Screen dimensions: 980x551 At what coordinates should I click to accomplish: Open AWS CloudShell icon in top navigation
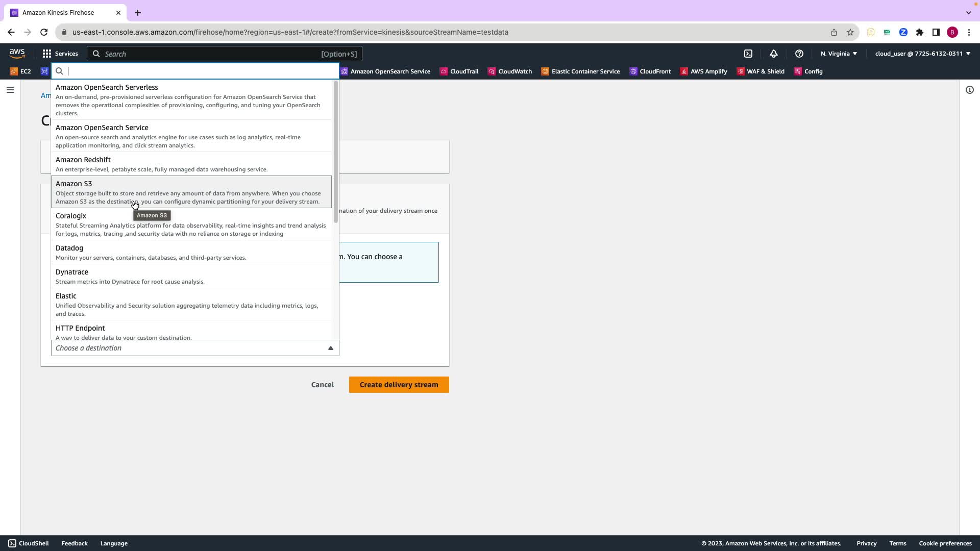[x=748, y=54]
